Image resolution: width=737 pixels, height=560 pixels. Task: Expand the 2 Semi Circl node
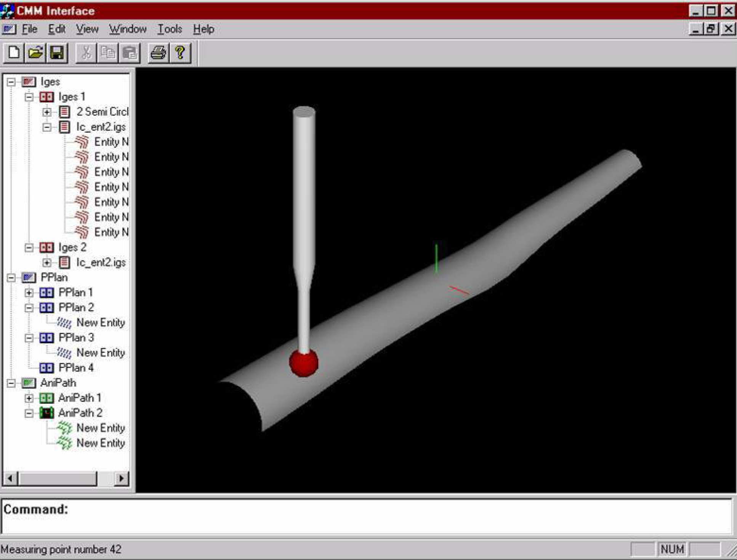click(47, 112)
